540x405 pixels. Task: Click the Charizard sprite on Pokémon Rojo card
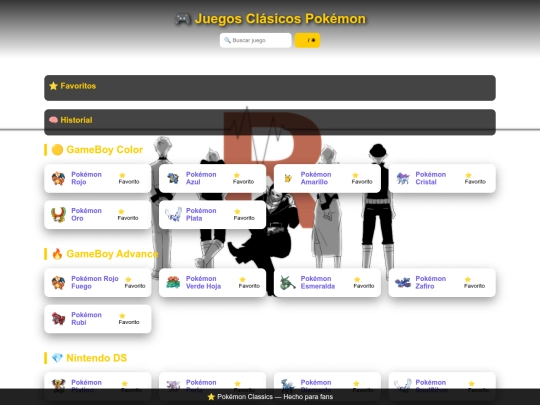tap(58, 178)
